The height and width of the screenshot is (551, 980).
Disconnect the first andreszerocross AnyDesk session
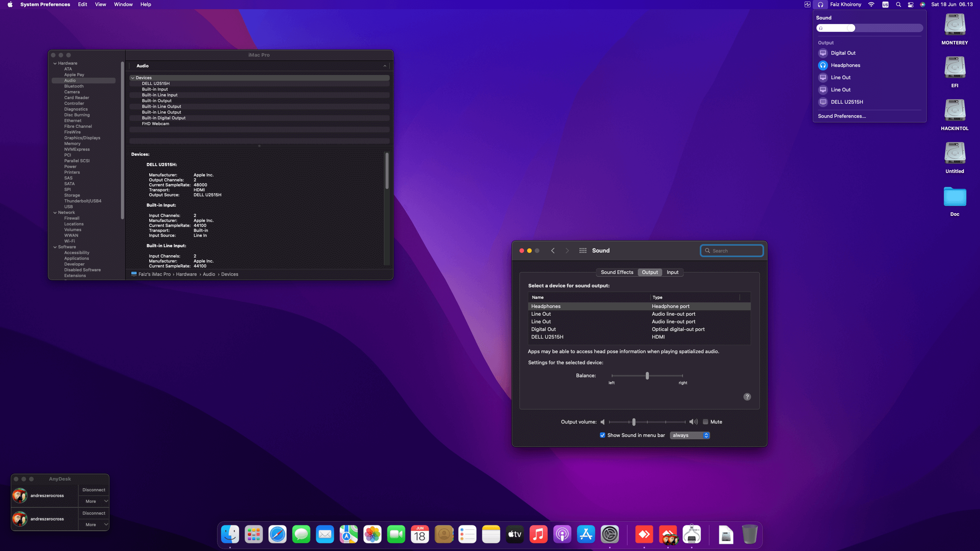(x=94, y=490)
